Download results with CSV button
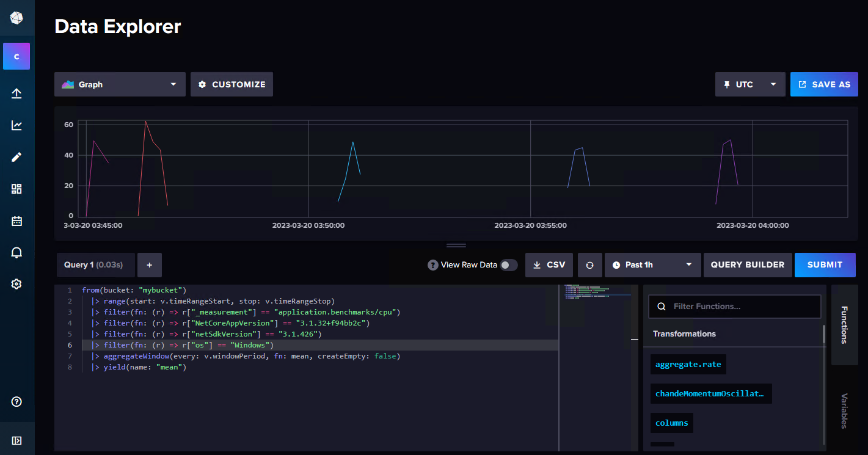 click(549, 265)
